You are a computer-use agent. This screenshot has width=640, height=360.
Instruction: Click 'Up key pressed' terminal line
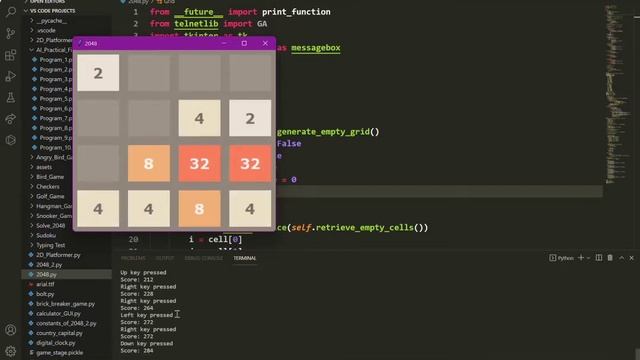pyautogui.click(x=143, y=273)
